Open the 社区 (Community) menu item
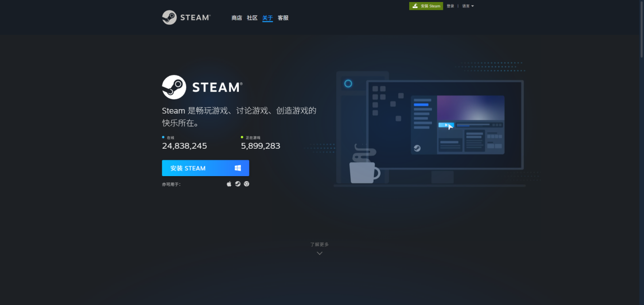Image resolution: width=644 pixels, height=305 pixels. pos(252,18)
